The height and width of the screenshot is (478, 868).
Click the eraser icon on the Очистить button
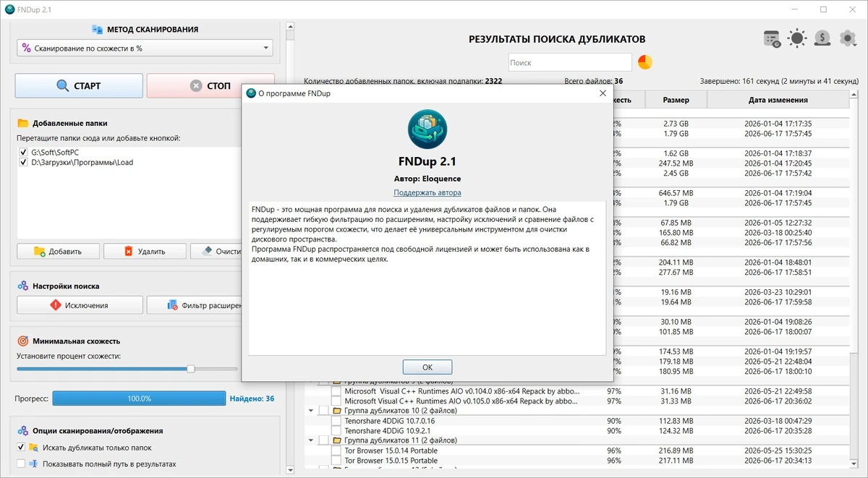207,251
